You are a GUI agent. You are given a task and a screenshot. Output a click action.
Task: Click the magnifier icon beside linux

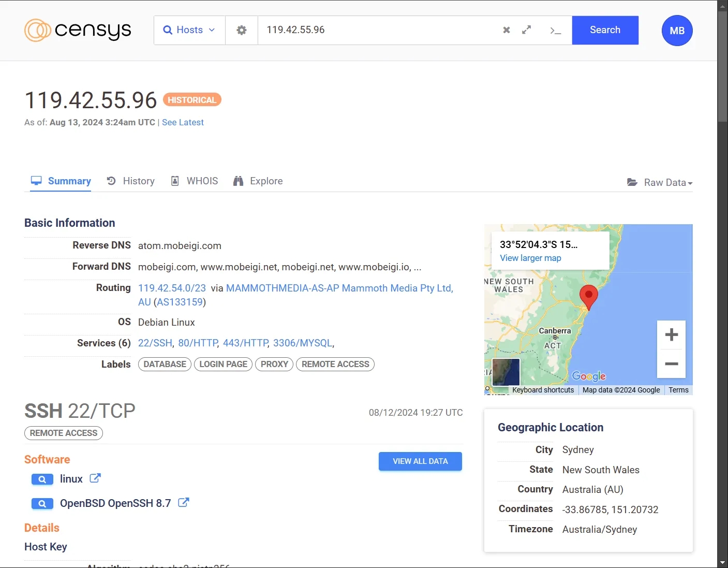coord(42,479)
